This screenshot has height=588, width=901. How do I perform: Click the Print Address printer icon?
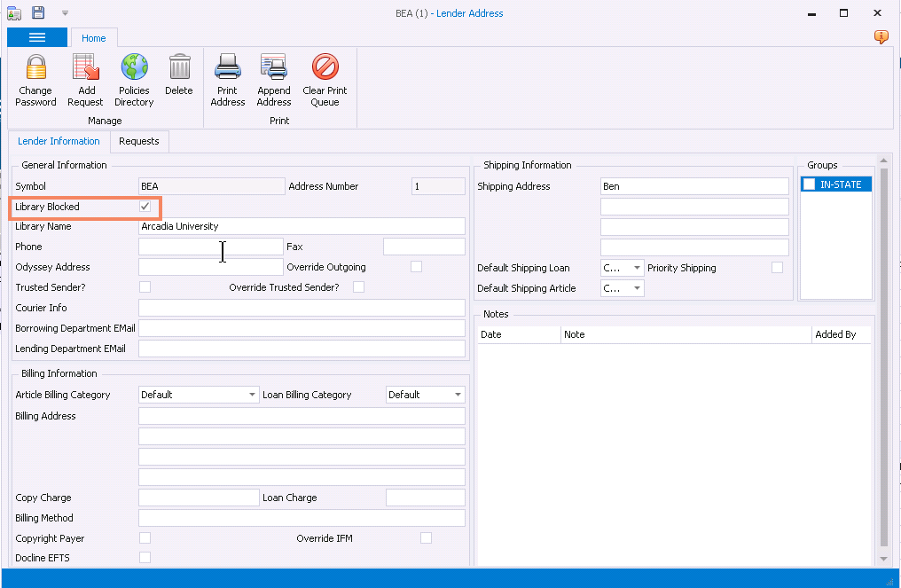coord(228,68)
